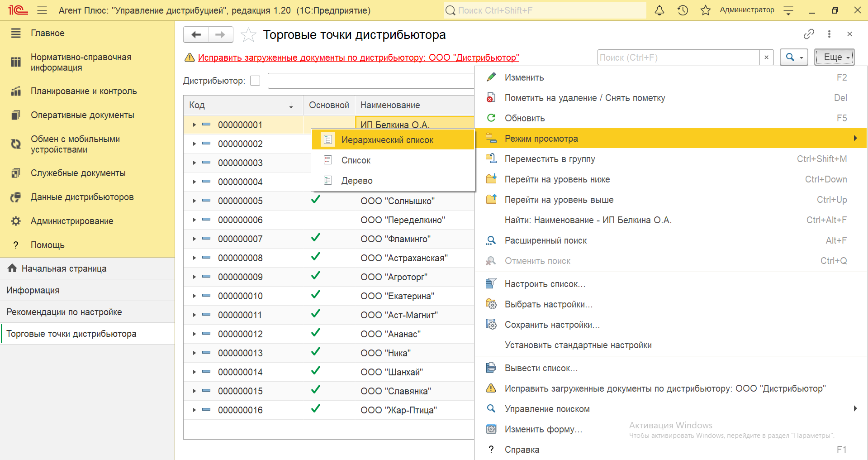Click the list Поиск (Ctrl+F) field

point(678,57)
